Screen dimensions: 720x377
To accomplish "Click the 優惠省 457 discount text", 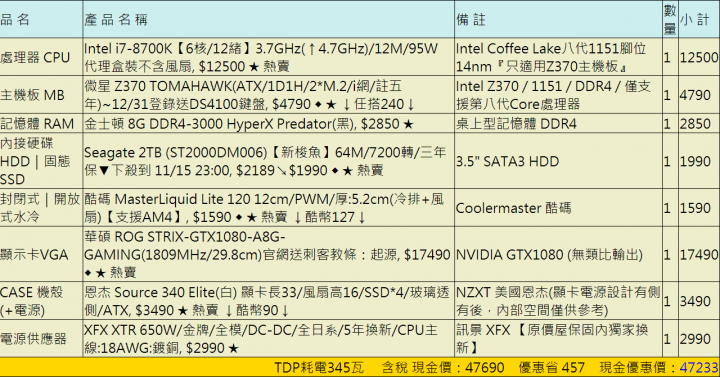I will 551,367.
